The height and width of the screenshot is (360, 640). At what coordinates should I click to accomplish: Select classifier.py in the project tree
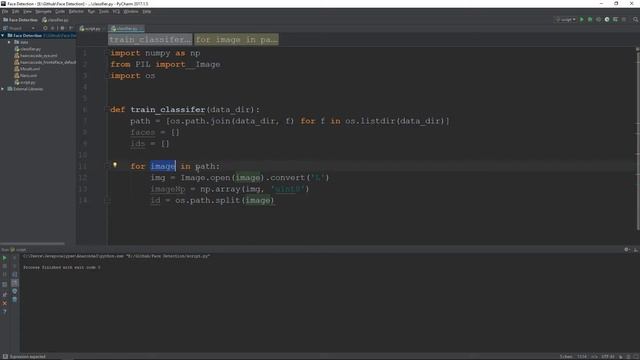(x=27, y=49)
